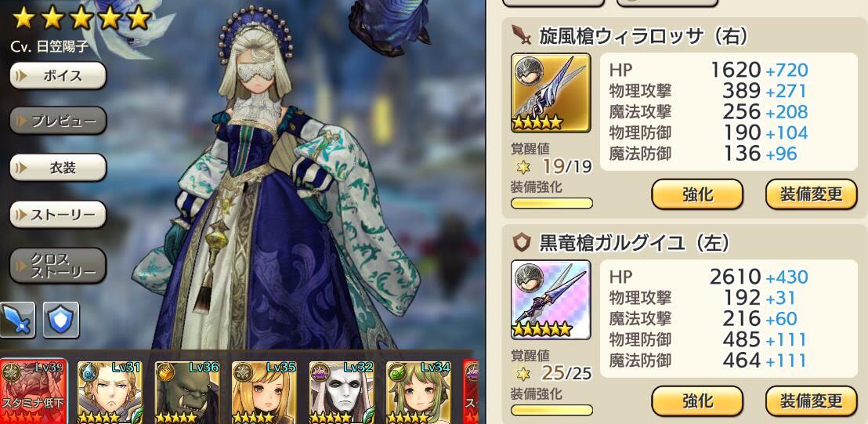This screenshot has height=424, width=868.
Task: Choose the Lv31 blonde man unit
Action: click(x=110, y=392)
